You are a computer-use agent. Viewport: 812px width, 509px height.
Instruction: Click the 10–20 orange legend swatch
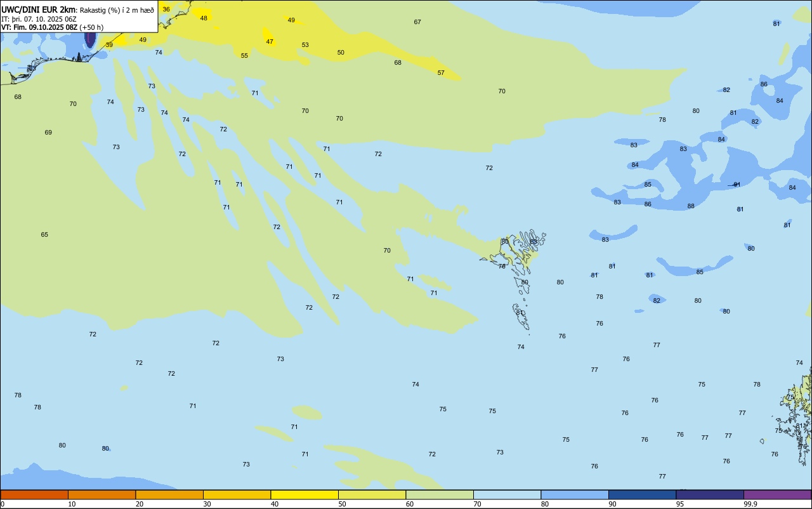tap(101, 494)
